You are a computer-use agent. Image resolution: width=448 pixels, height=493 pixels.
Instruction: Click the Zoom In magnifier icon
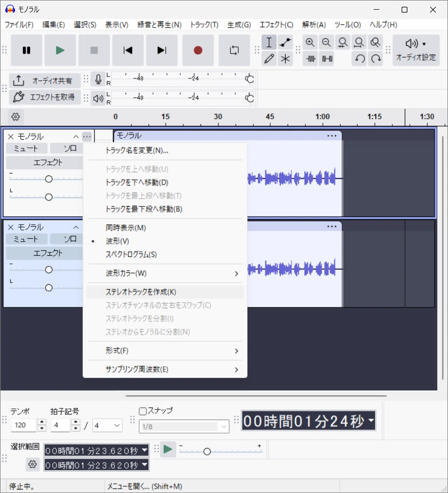310,43
